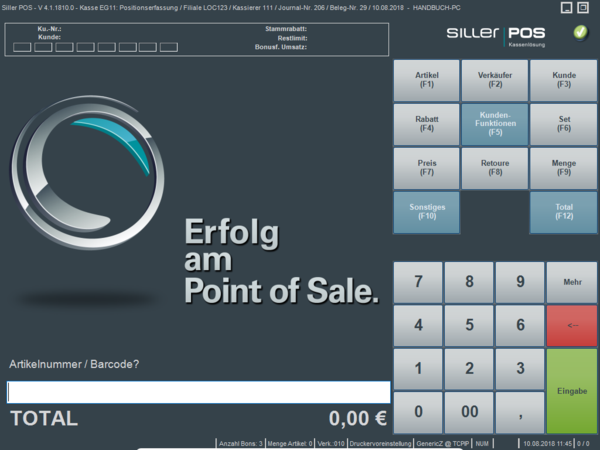Open Kunde (F3) customer lookup
The height and width of the screenshot is (450, 600).
tap(563, 79)
